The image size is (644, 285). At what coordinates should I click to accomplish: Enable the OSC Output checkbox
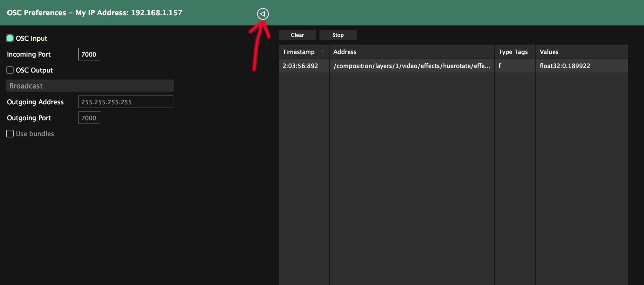coord(10,70)
